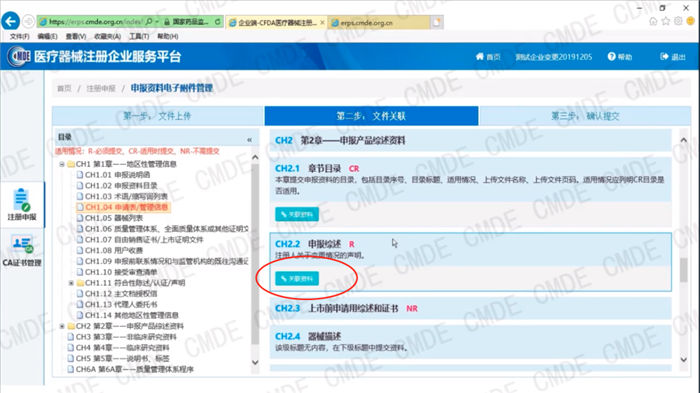Click the smiley feedback icon
The image size is (700, 393).
691,21
